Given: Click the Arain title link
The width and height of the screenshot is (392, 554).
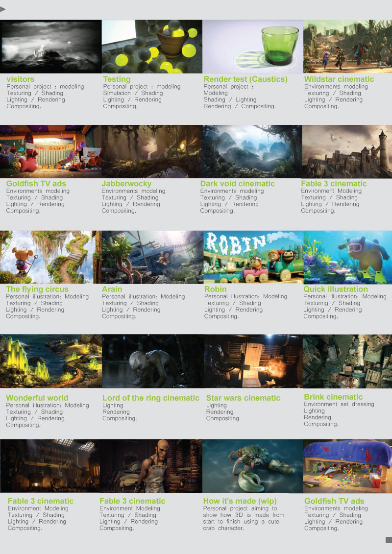Looking at the screenshot, I should (112, 289).
